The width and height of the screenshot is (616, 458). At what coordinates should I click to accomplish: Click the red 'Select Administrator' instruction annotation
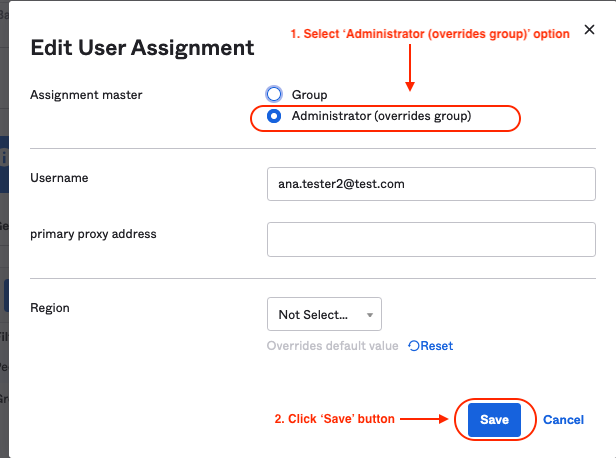(x=430, y=34)
